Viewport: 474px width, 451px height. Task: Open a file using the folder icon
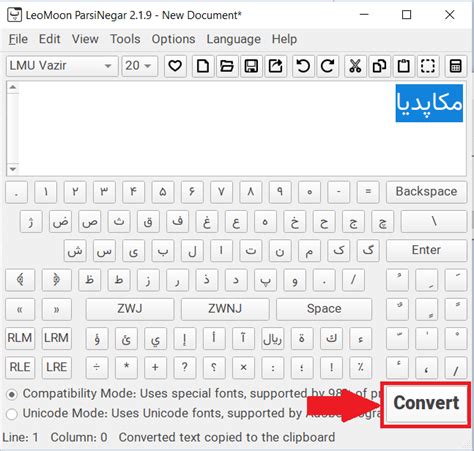pyautogui.click(x=227, y=66)
